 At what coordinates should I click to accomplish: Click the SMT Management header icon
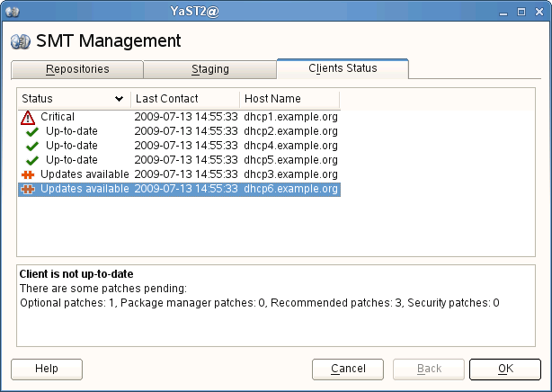tap(20, 41)
